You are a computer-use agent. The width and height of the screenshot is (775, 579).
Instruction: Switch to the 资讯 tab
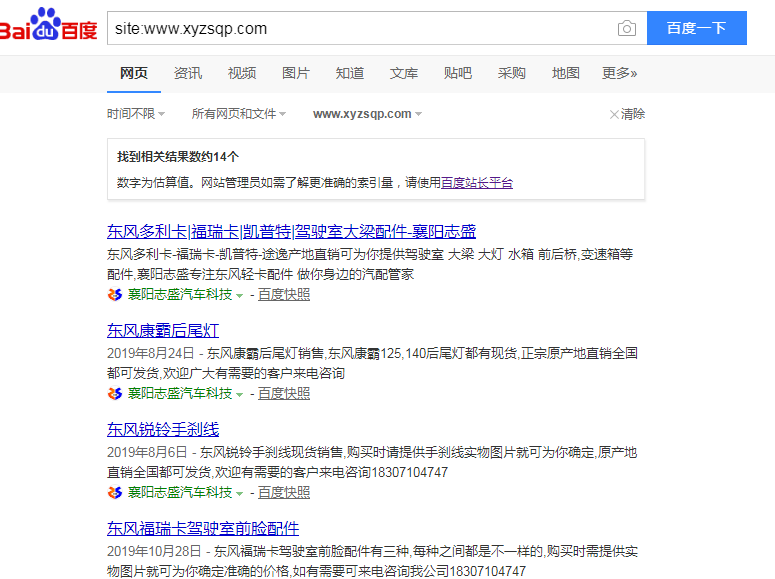tap(188, 73)
